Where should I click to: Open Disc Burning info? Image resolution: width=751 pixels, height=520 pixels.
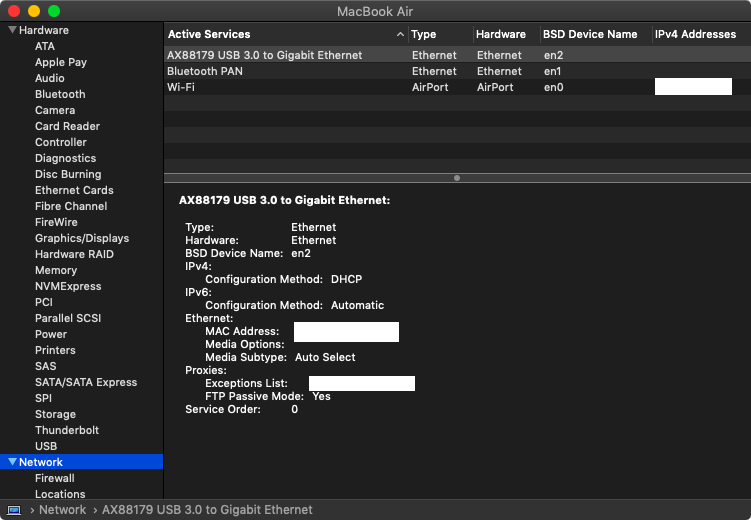tap(68, 174)
